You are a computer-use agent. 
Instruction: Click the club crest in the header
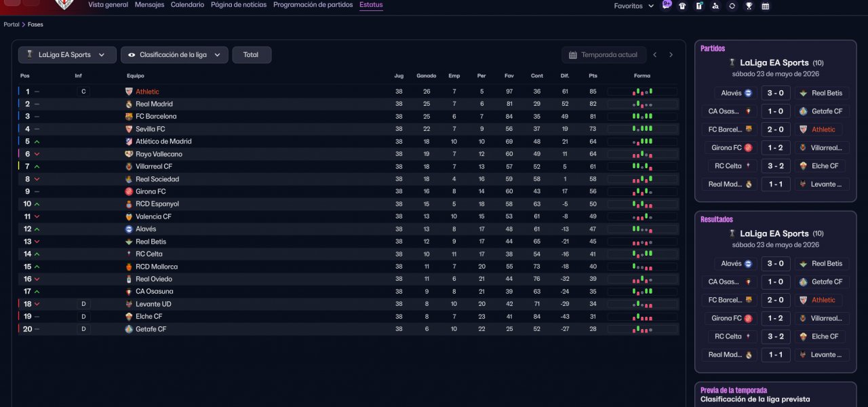(x=63, y=4)
